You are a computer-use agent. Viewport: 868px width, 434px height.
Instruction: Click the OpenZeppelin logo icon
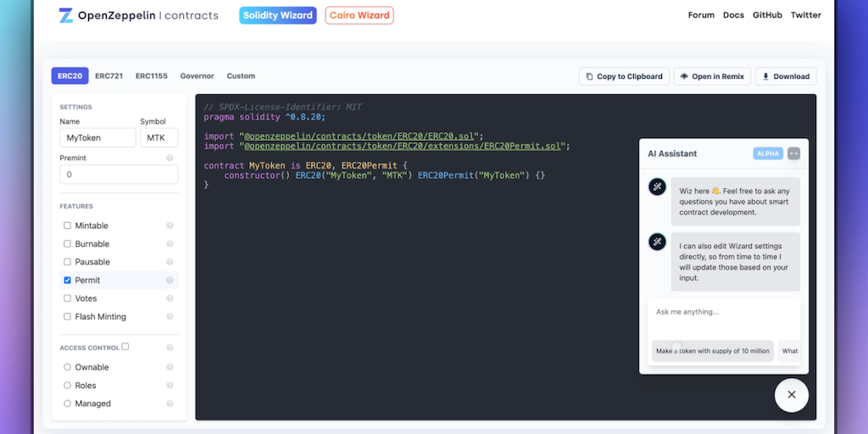[x=66, y=15]
